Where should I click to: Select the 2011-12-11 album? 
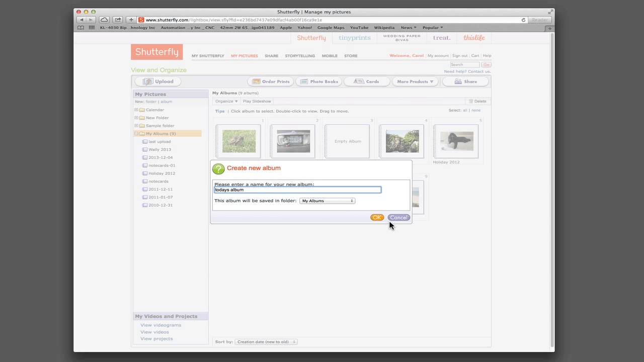pos(160,189)
